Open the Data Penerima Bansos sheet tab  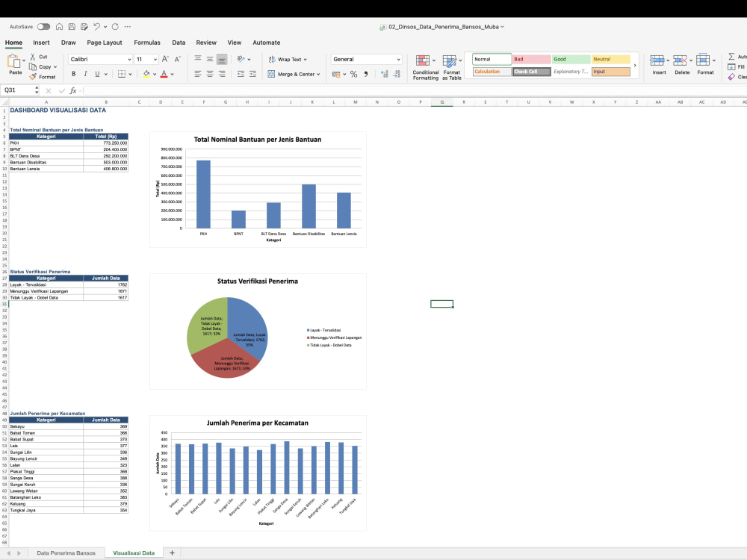(x=66, y=553)
